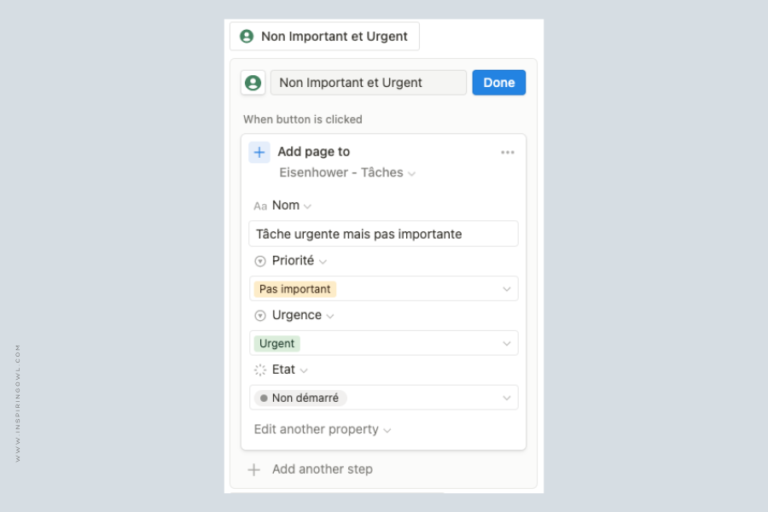Click the blue plus Add page icon

[x=259, y=152]
